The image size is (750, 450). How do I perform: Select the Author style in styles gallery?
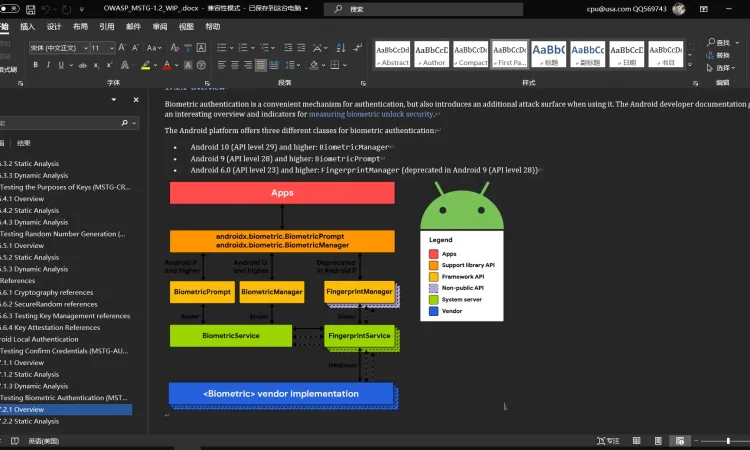(x=431, y=54)
